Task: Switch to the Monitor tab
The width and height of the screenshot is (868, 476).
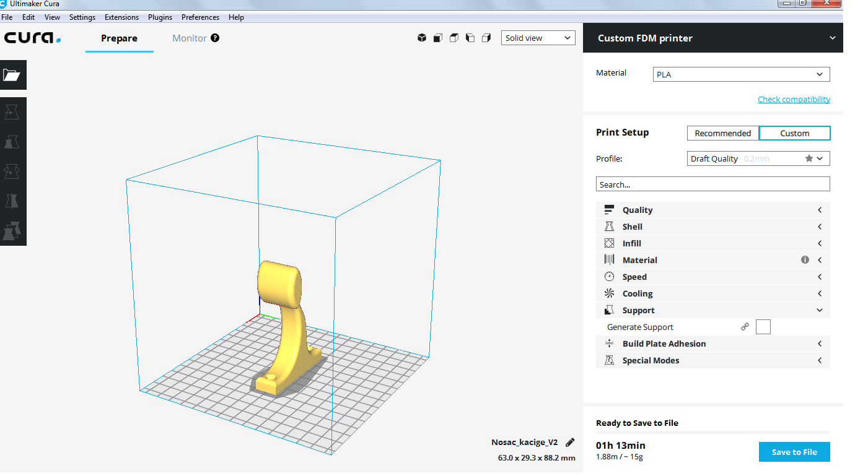Action: coord(190,38)
